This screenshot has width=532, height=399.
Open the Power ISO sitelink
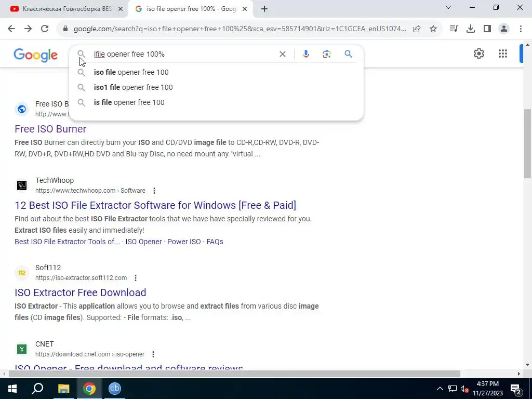coord(184,242)
